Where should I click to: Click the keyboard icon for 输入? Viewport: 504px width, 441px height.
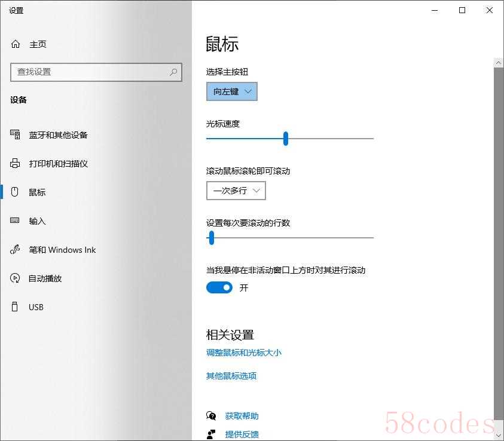tap(15, 220)
